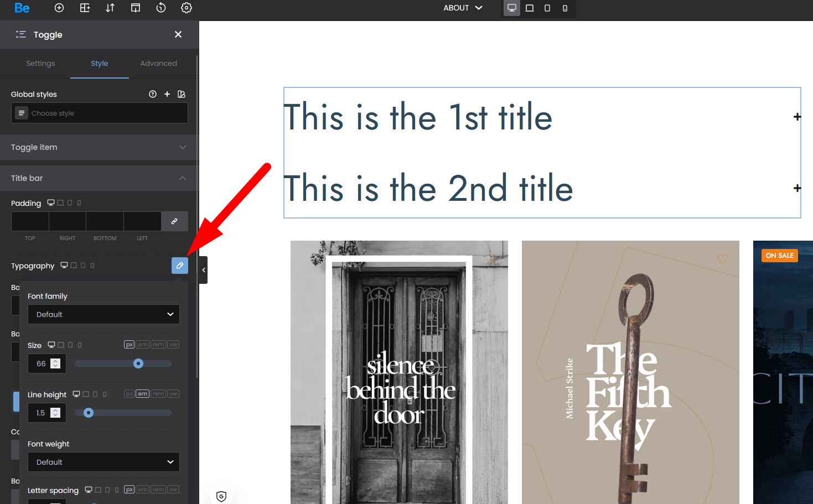Click the Choose style input field
The width and height of the screenshot is (813, 504).
tap(105, 113)
